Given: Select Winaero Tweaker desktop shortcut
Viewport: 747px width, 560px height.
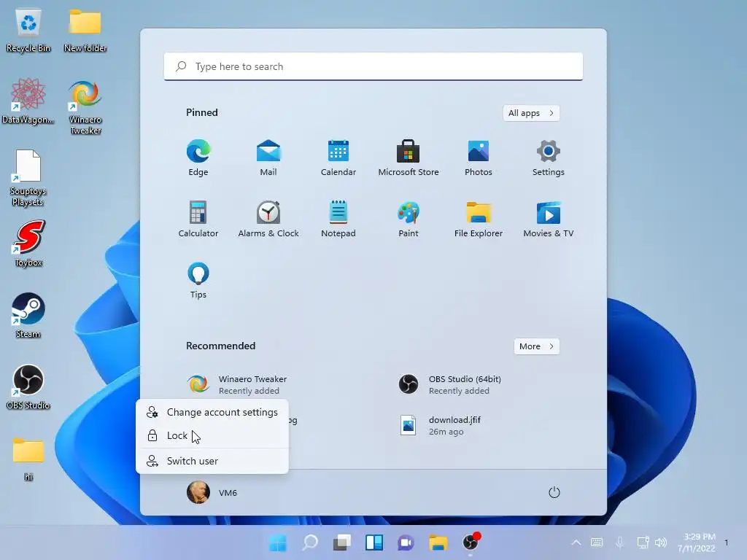Looking at the screenshot, I should click(x=85, y=107).
